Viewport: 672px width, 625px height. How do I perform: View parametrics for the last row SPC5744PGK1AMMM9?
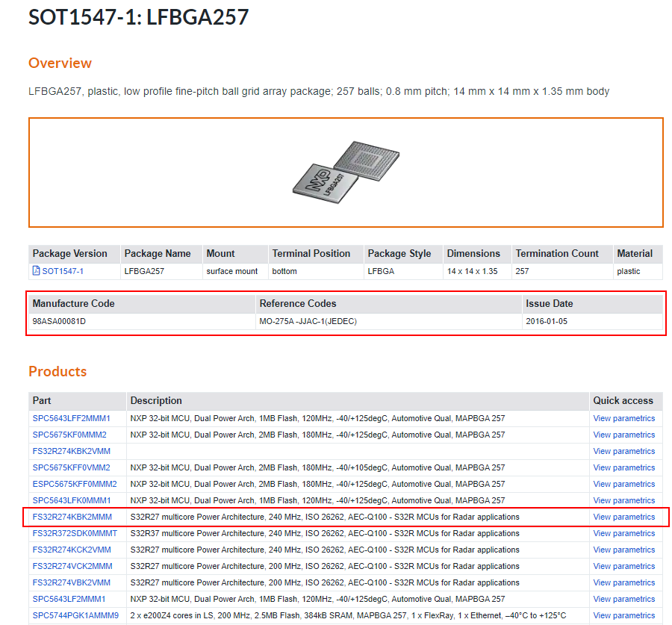tap(623, 615)
